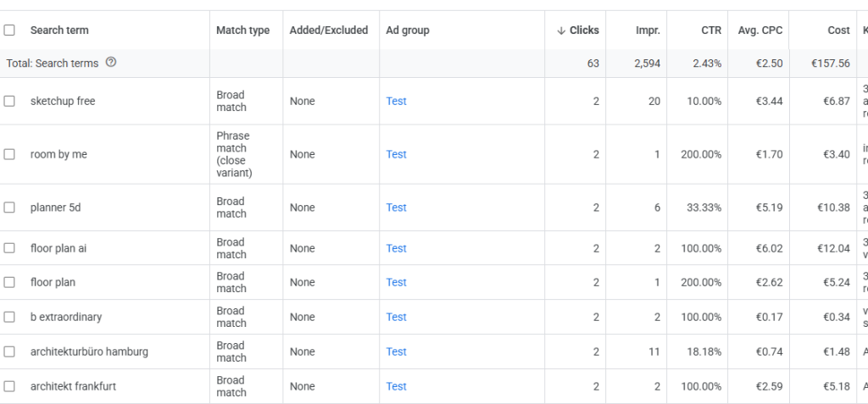Mark the floor plan ai checkbox
The image size is (868, 404).
pyautogui.click(x=9, y=248)
